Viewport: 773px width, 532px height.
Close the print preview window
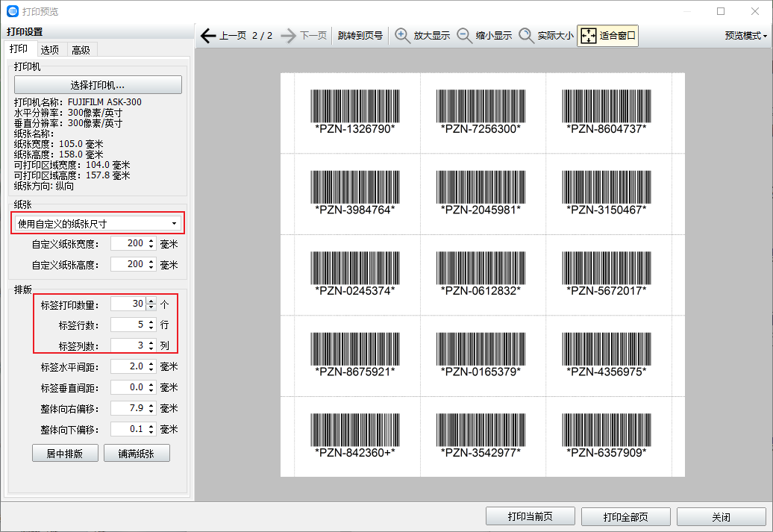(755, 11)
